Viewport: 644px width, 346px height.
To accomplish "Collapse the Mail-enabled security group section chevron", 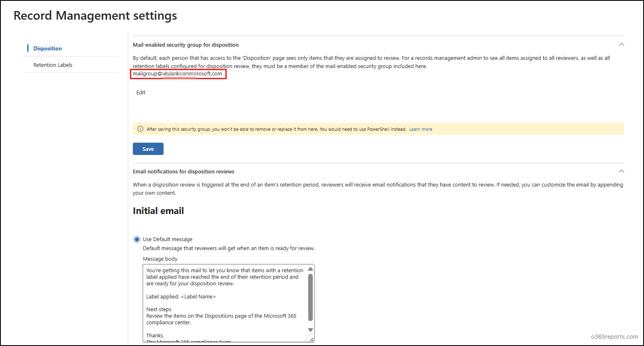I will click(621, 45).
